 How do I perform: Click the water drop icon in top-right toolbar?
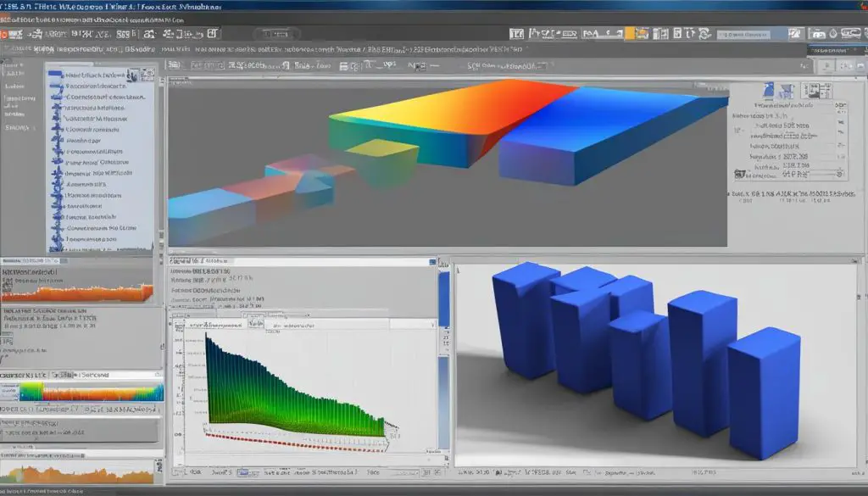click(x=833, y=34)
